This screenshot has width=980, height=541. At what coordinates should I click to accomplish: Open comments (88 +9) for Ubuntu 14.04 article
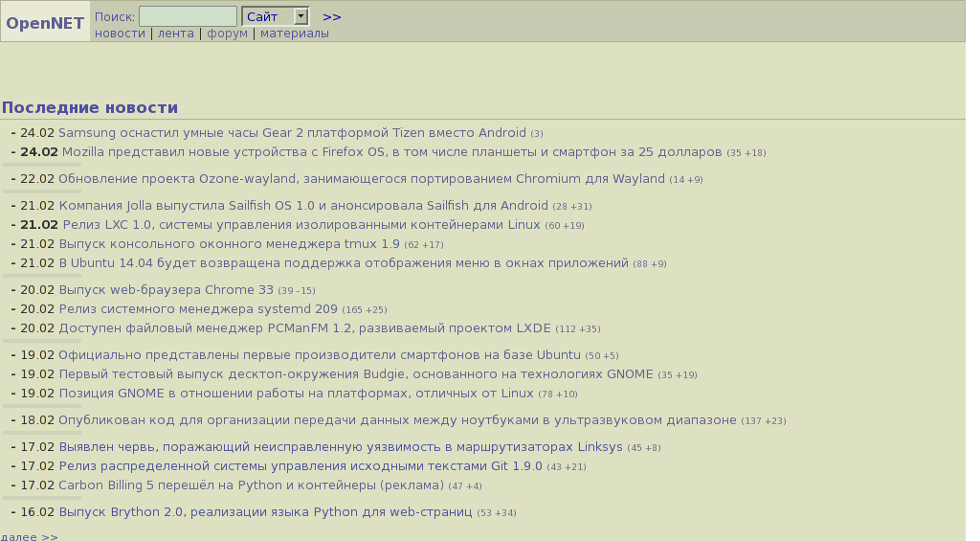[650, 264]
